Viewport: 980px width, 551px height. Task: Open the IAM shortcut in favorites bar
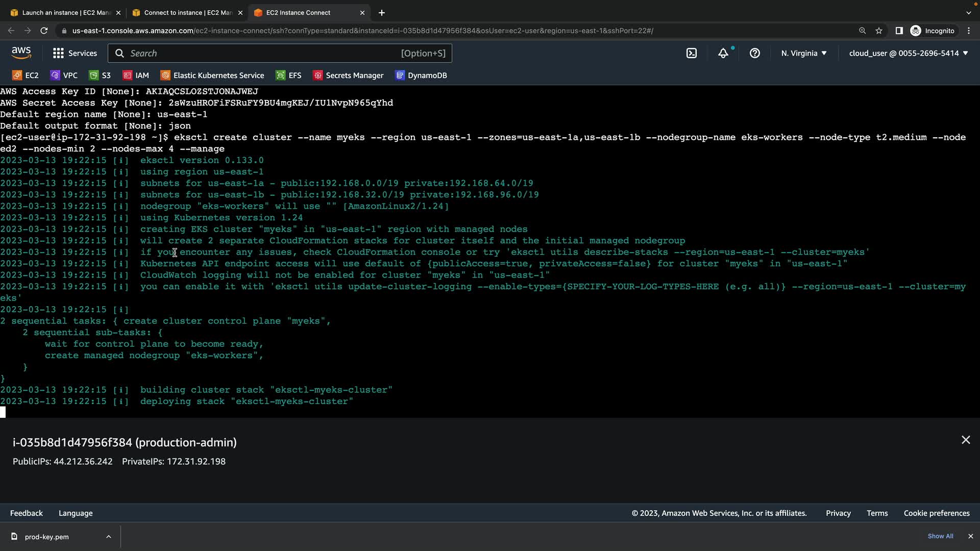pos(136,76)
